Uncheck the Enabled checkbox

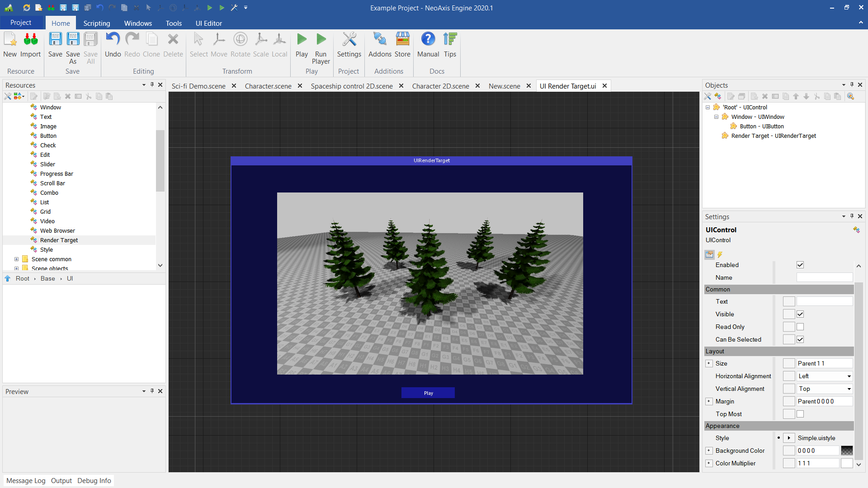click(800, 265)
